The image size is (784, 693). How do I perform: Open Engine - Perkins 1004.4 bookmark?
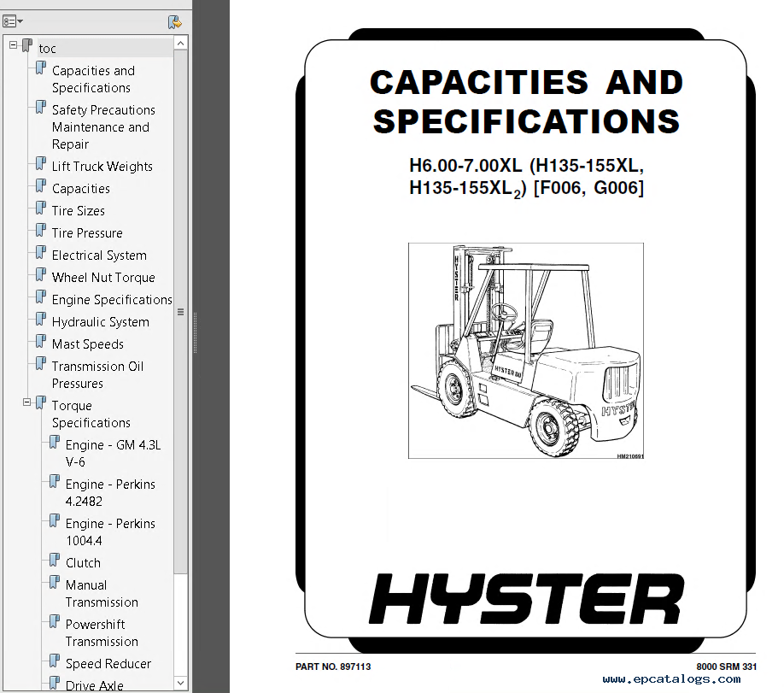click(x=110, y=531)
